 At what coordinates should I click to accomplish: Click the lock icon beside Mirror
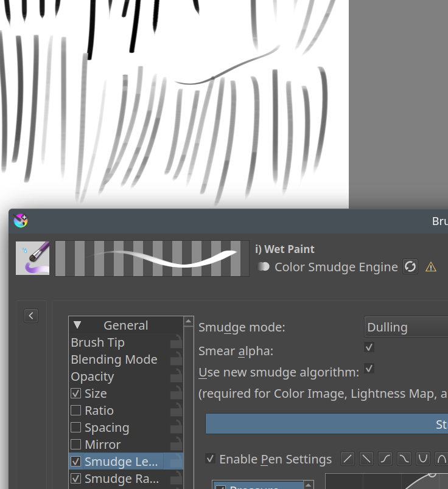(x=177, y=444)
